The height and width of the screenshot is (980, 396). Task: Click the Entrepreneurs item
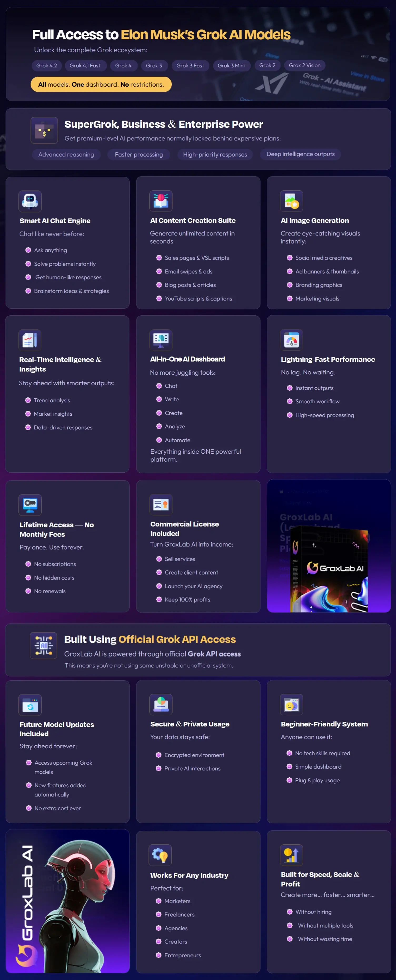[x=182, y=955]
